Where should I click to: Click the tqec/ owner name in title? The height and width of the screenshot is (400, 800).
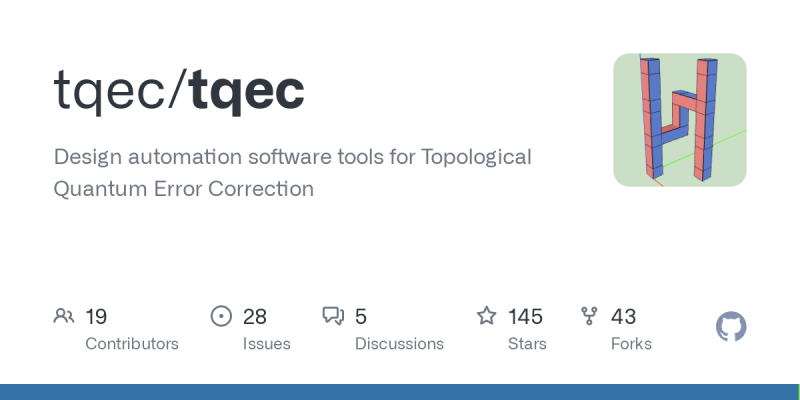coord(120,91)
